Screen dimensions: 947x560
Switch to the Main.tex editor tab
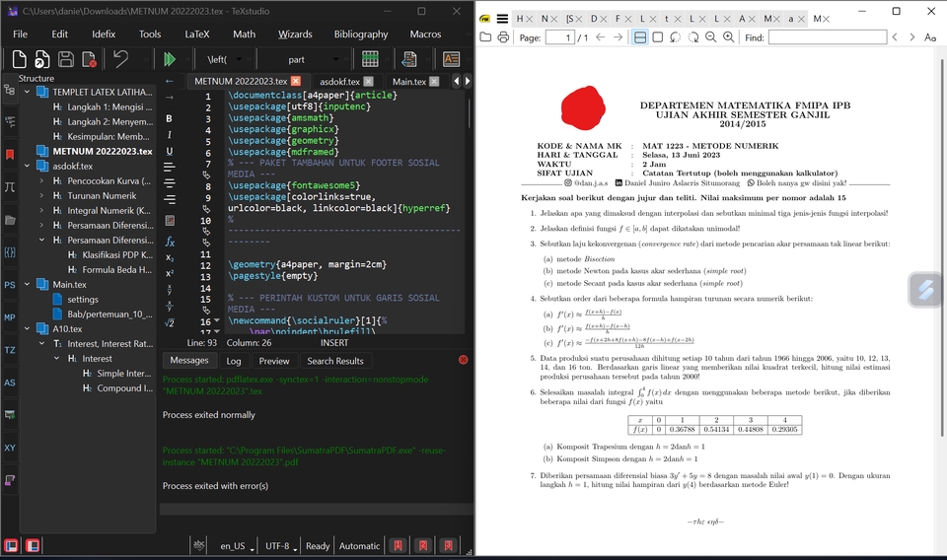(408, 81)
